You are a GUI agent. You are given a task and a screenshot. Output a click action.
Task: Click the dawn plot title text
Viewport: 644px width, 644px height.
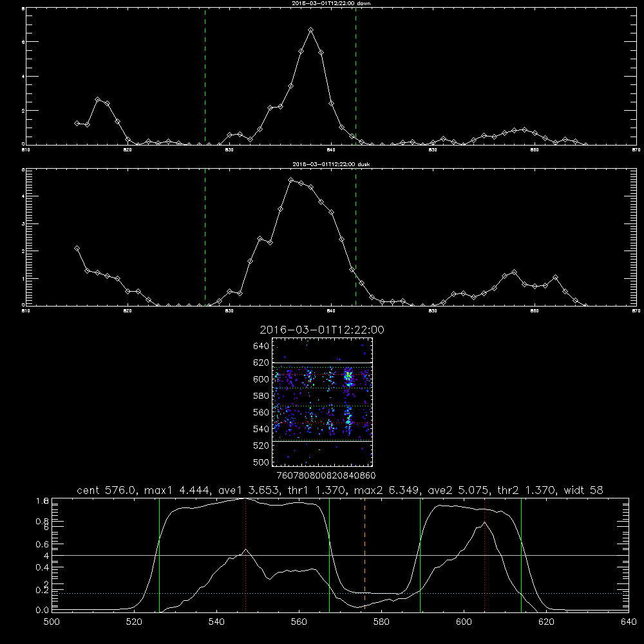[x=331, y=3]
